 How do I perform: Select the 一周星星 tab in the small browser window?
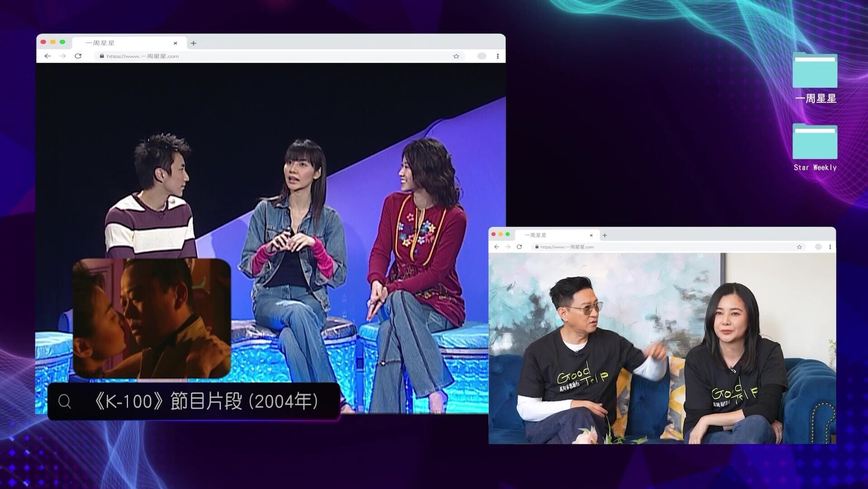pyautogui.click(x=557, y=235)
